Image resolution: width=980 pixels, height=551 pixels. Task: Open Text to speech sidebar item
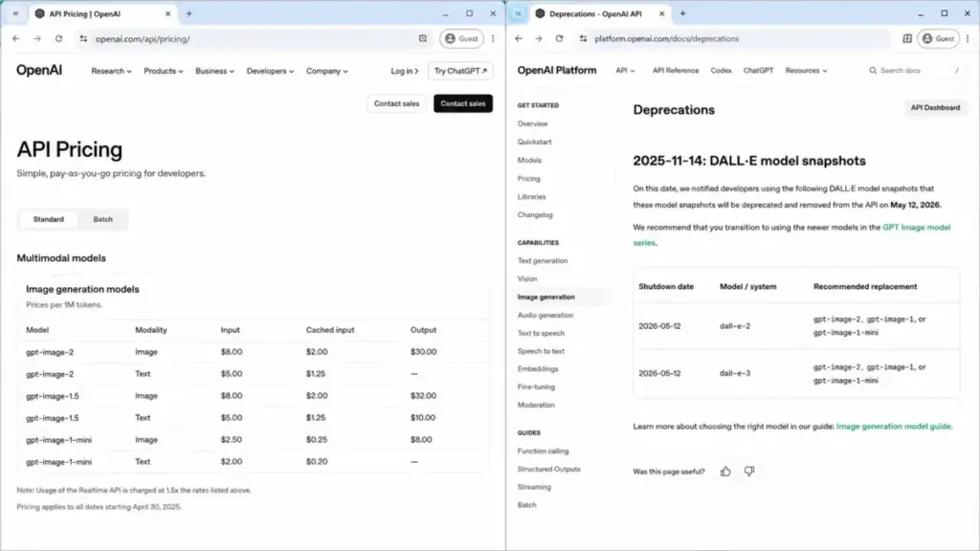(x=541, y=334)
